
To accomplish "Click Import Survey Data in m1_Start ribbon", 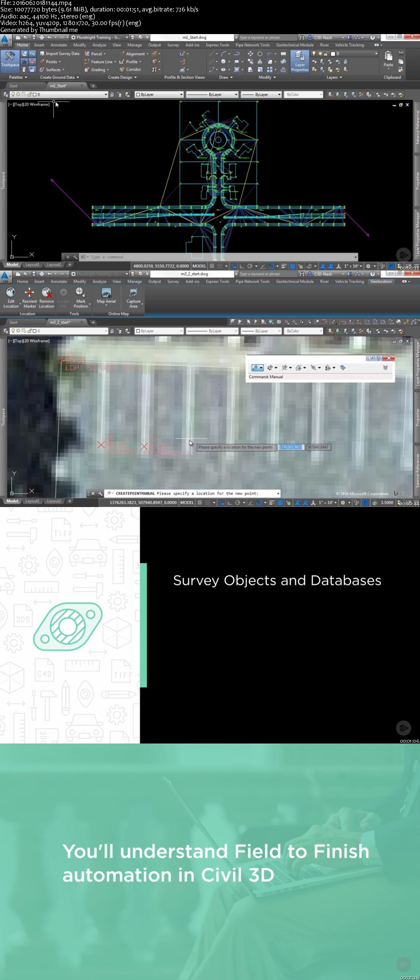I will (x=60, y=54).
